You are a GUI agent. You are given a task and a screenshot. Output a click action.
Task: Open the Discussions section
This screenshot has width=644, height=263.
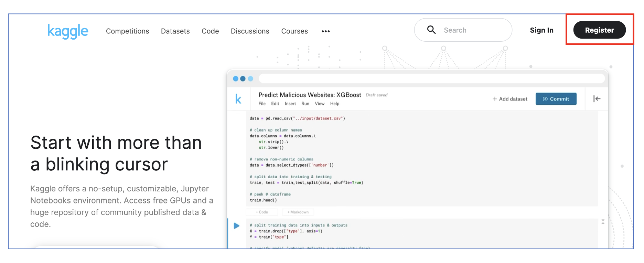tap(250, 31)
